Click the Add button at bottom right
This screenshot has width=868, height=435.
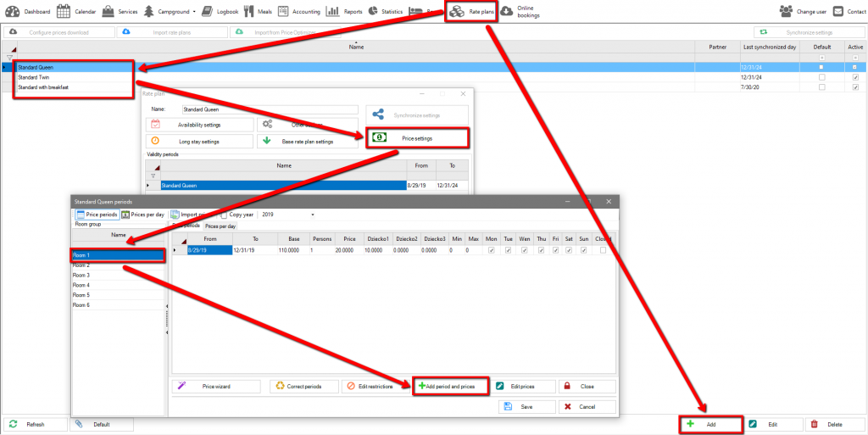click(711, 425)
